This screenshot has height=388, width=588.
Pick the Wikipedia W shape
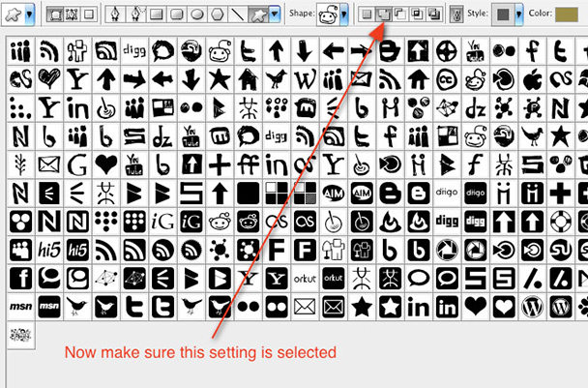pos(306,79)
